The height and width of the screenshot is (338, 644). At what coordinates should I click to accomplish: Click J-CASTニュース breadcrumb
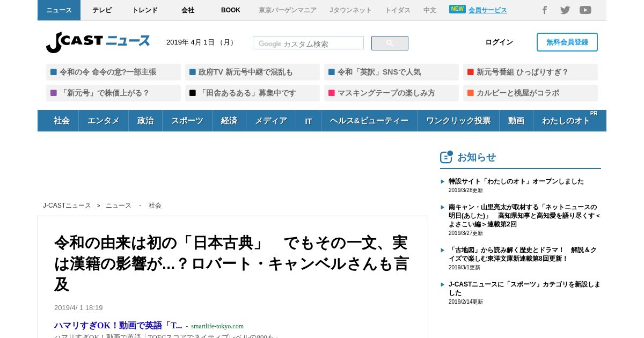67,205
